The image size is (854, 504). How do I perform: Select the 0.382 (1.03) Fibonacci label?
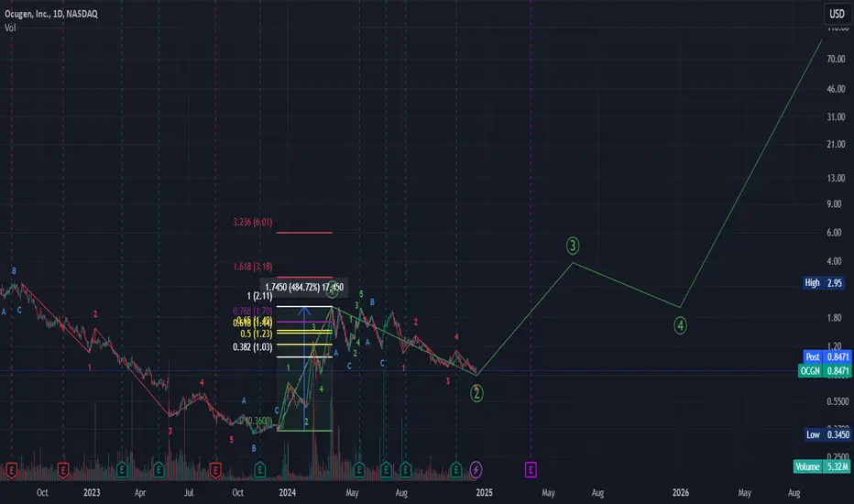253,346
